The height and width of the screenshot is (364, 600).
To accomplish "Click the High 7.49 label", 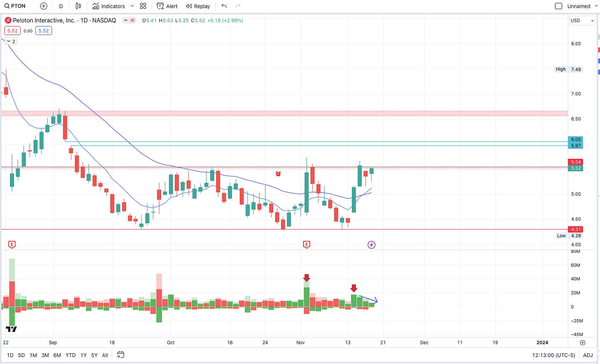I will (569, 69).
